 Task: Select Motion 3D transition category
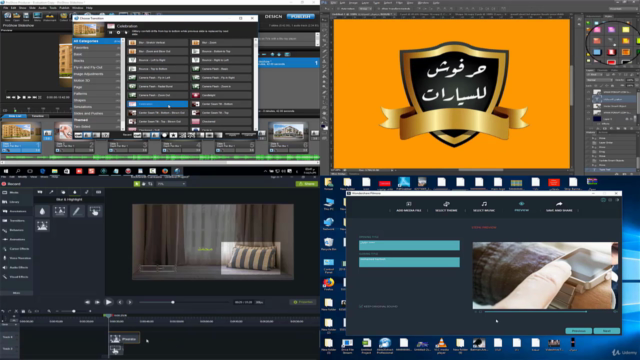[x=96, y=80]
